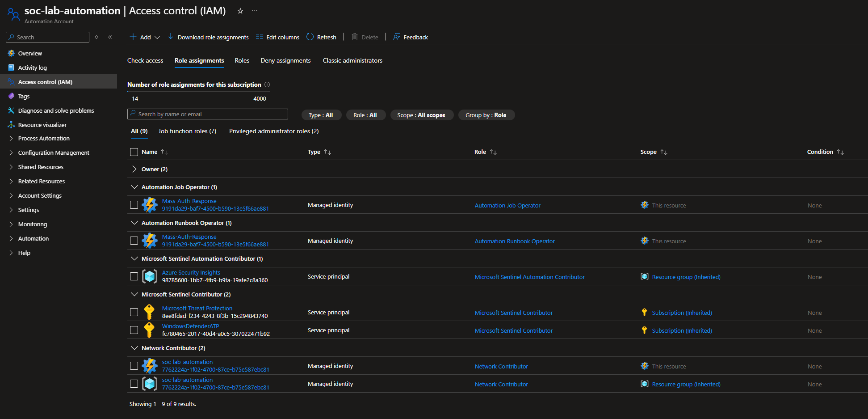The width and height of the screenshot is (868, 419).
Task: Expand the Owner (2) group
Action: tap(134, 169)
